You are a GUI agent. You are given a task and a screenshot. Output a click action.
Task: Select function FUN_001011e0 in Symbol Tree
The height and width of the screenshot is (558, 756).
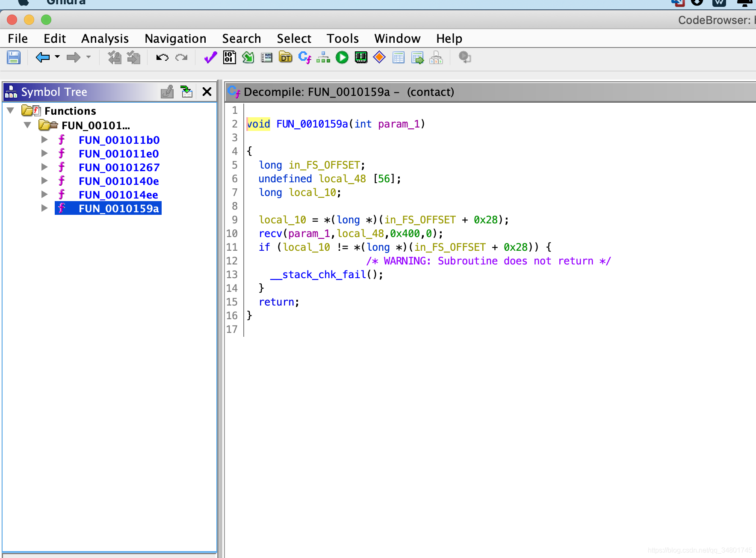pyautogui.click(x=119, y=154)
